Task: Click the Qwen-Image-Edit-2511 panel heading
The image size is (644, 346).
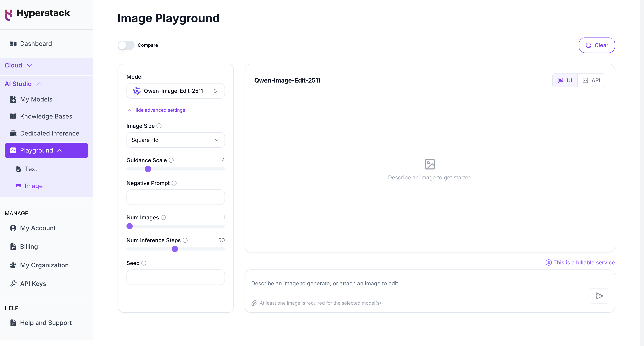Action: click(x=287, y=80)
